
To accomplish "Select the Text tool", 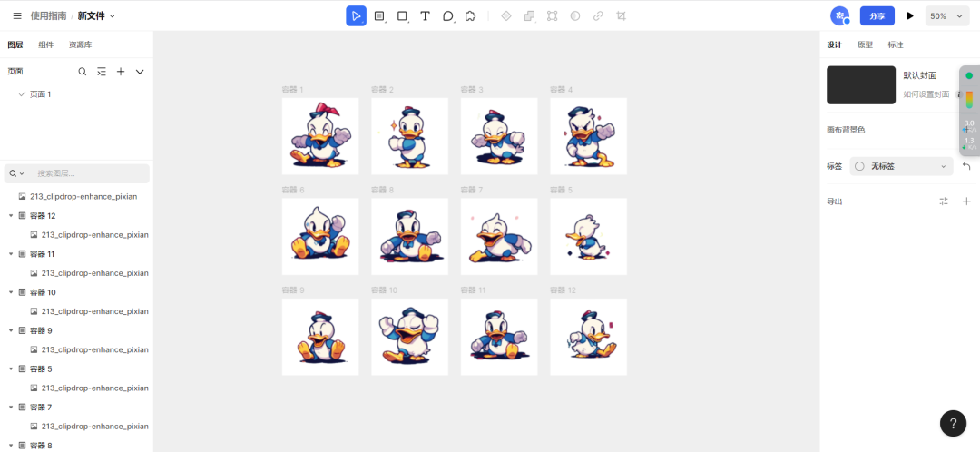I will [x=425, y=15].
